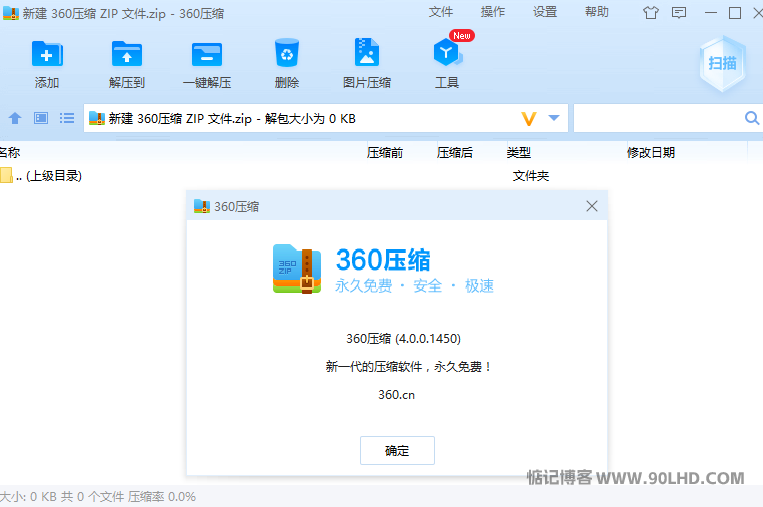Open the 设置 menu
This screenshot has height=507, width=763.
point(545,12)
